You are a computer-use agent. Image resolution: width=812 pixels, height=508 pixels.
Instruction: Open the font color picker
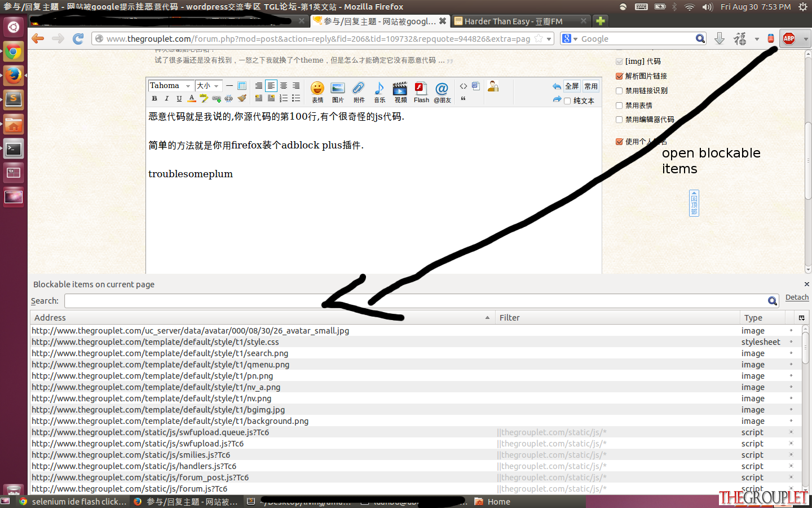click(192, 98)
